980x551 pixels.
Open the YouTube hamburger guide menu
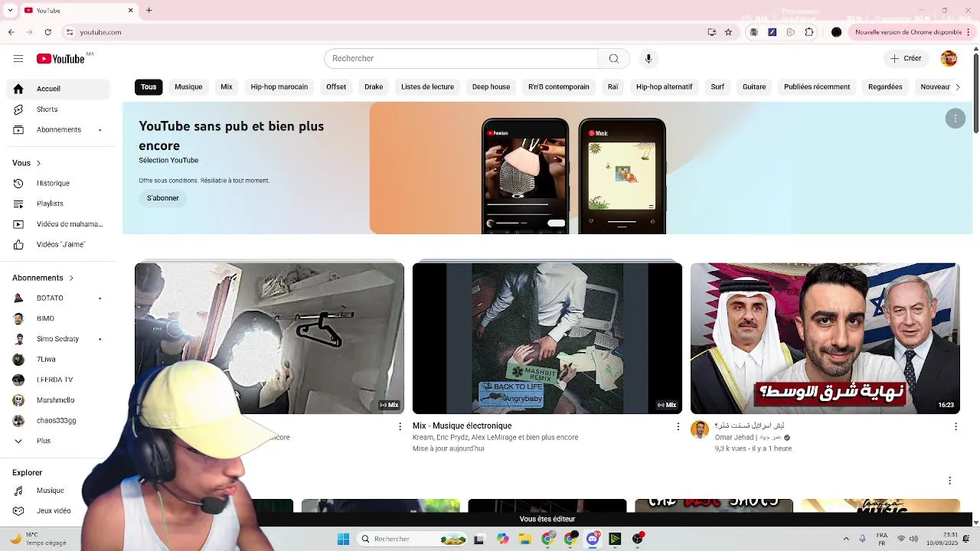18,59
